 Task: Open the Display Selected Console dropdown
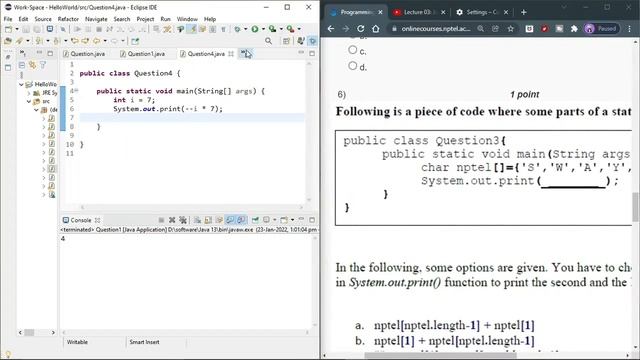tap(275, 220)
